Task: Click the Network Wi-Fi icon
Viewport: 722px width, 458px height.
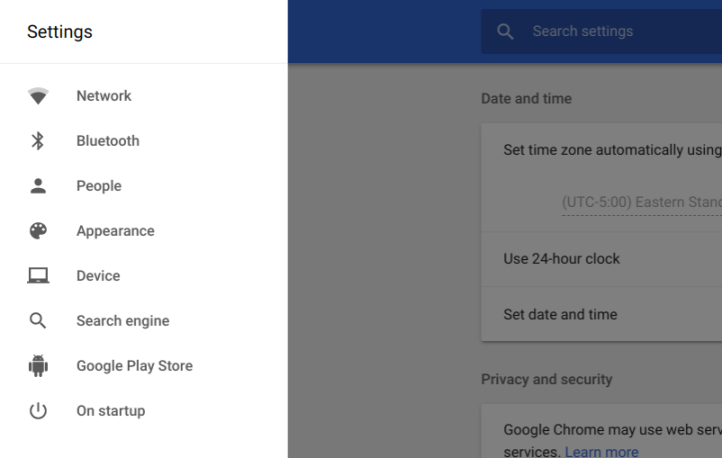Action: (x=38, y=96)
